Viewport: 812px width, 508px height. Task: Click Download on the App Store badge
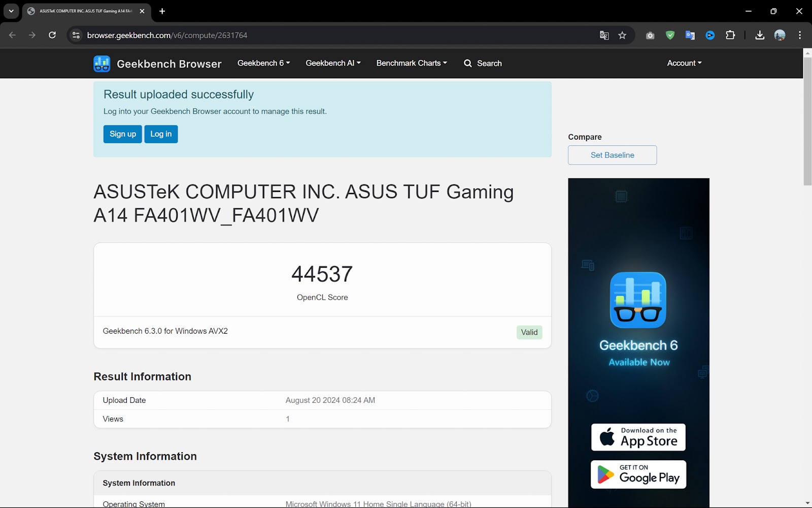coord(638,437)
